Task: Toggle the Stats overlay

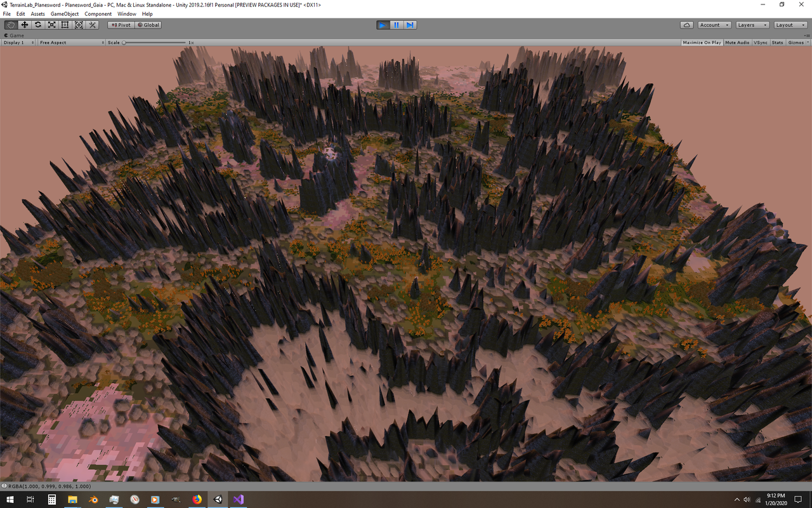Action: coord(777,43)
